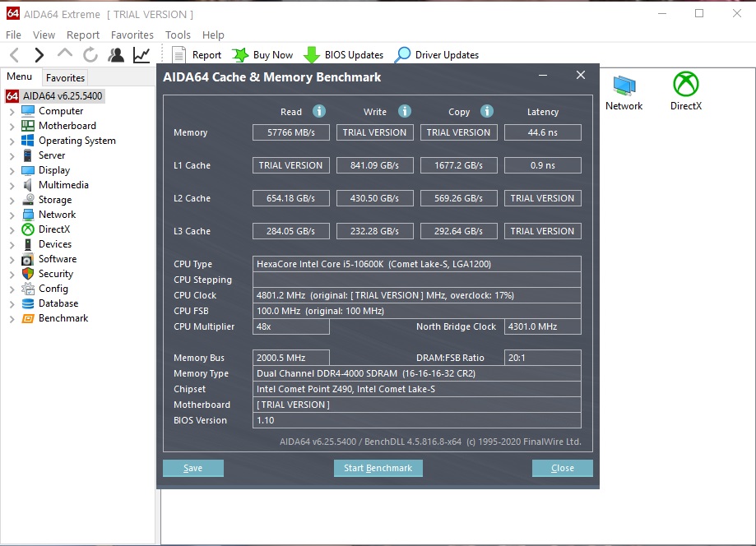Click the Multimedia speaker icon in tree
Viewport: 756px width, 546px height.
[x=28, y=185]
